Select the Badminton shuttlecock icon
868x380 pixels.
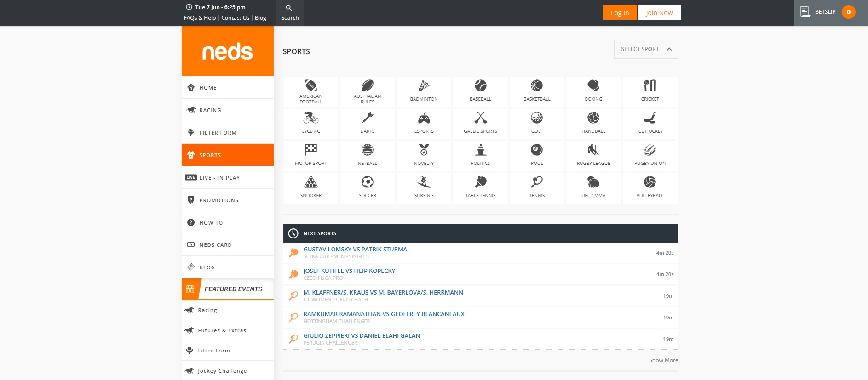(424, 85)
